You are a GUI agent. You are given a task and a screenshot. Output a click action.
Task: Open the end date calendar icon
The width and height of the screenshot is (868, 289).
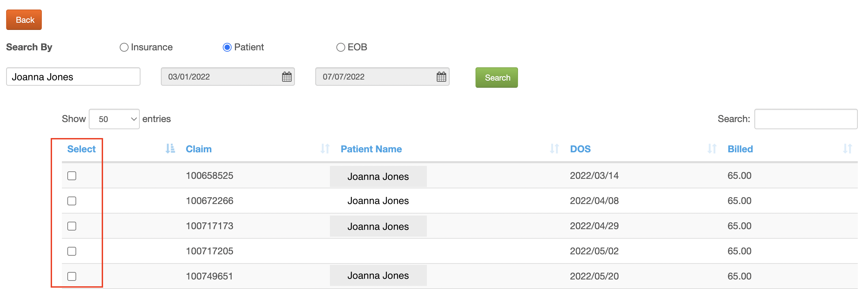441,77
